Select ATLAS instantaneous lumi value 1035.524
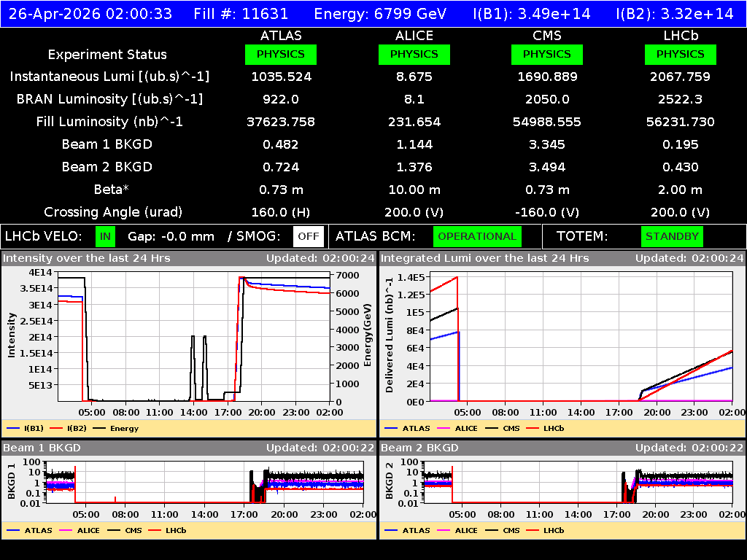The image size is (747, 560). (281, 77)
